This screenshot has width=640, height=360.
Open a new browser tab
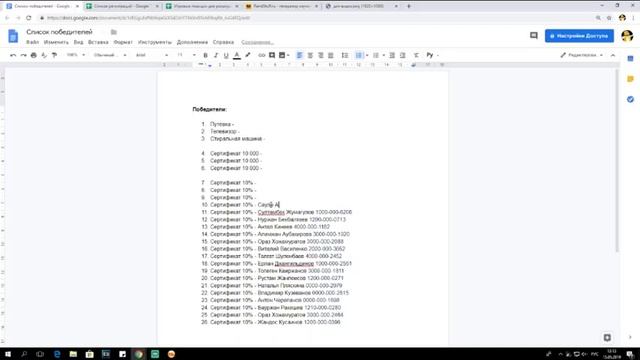[x=409, y=6]
